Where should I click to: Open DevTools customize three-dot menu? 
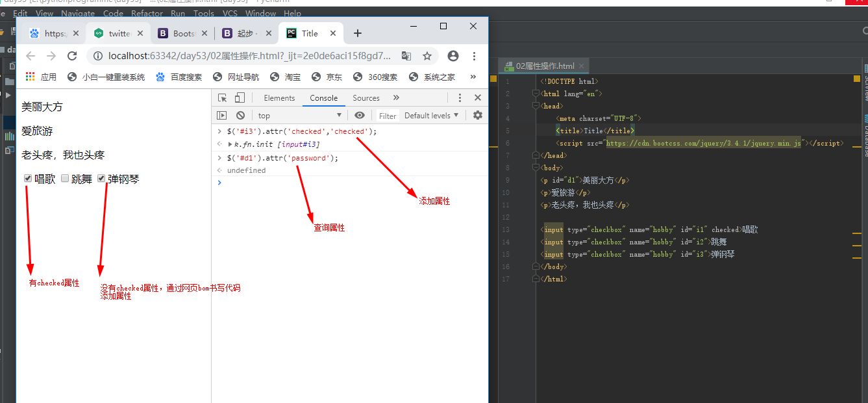[x=460, y=97]
